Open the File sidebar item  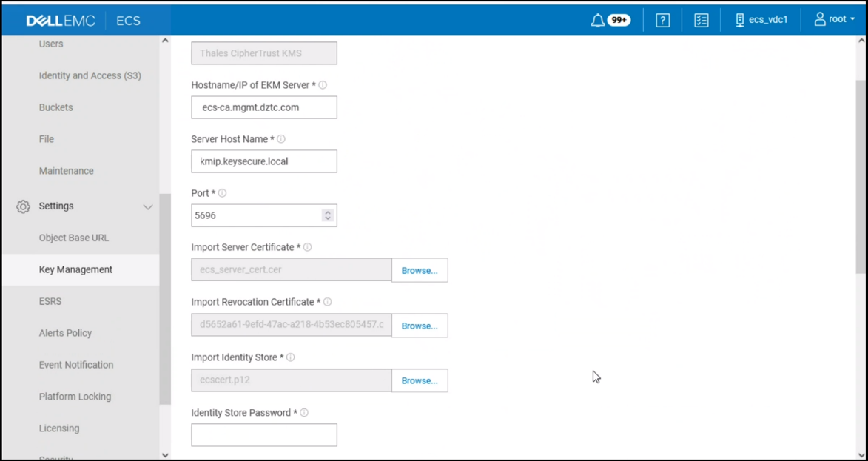click(47, 139)
